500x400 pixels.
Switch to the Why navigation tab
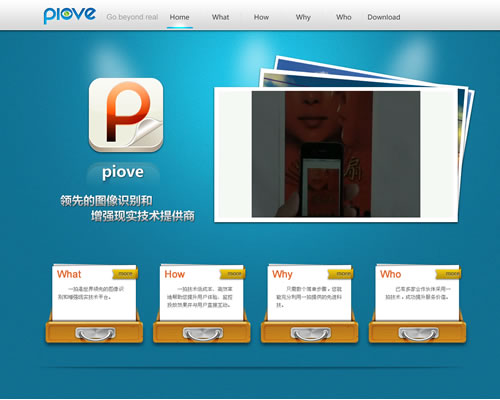pyautogui.click(x=303, y=17)
